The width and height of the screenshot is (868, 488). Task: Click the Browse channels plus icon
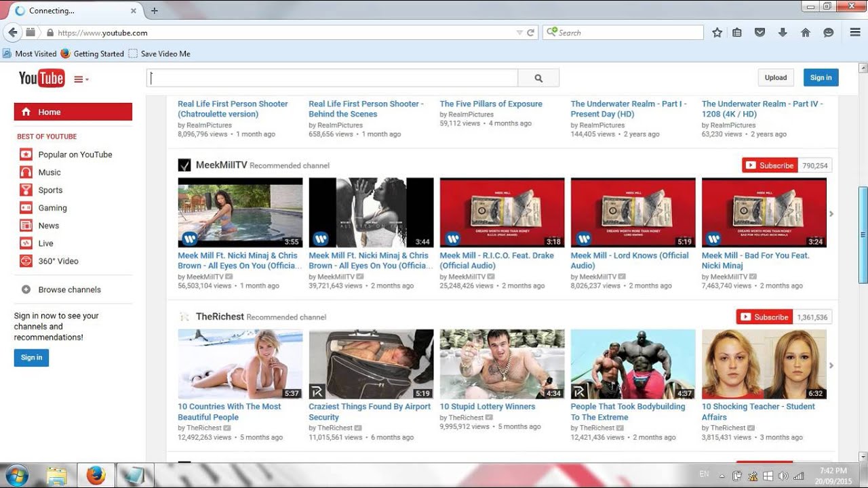[26, 289]
